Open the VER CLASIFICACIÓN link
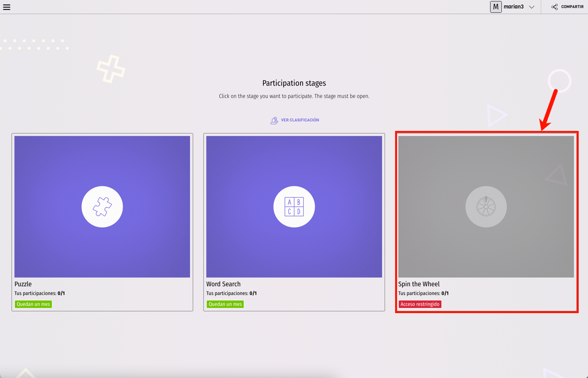The image size is (588, 378). coord(300,120)
